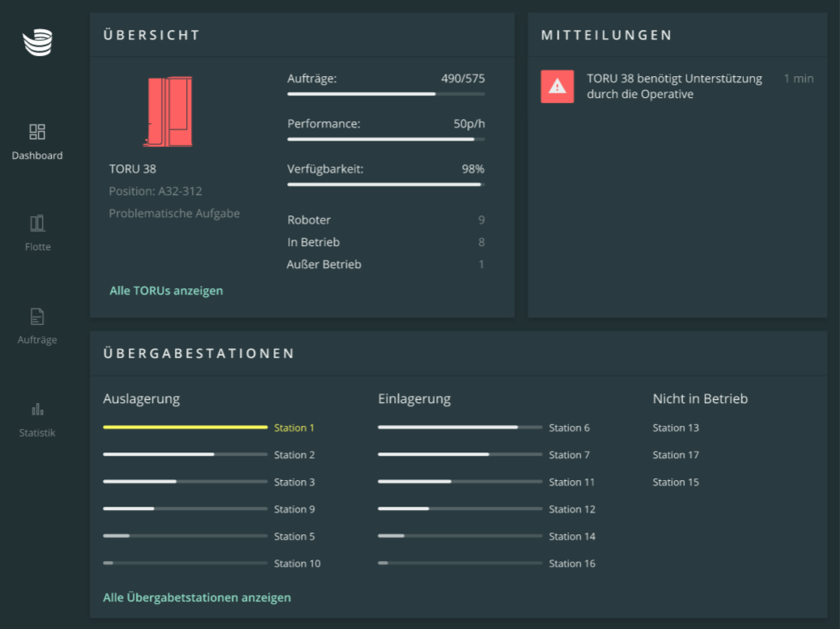Select Station 13 under Nicht in Betrieb
Viewport: 840px width, 629px height.
[676, 428]
